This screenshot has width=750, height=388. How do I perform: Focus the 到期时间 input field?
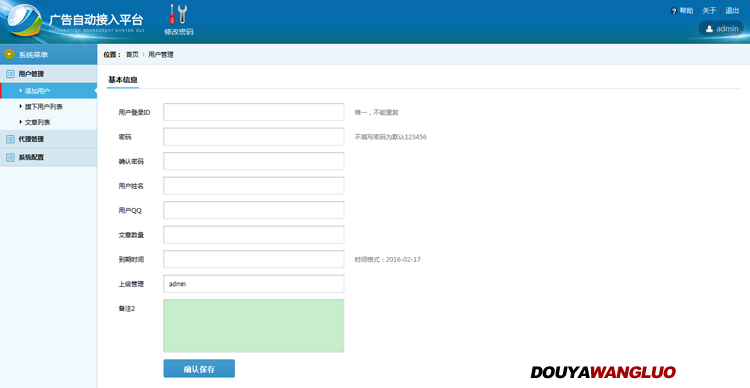coord(254,259)
